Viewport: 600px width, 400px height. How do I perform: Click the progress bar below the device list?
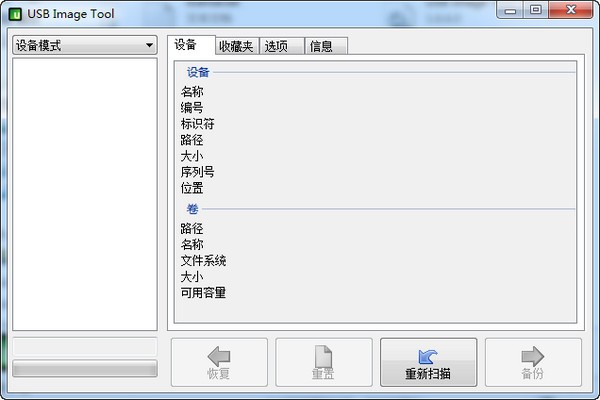pos(85,369)
